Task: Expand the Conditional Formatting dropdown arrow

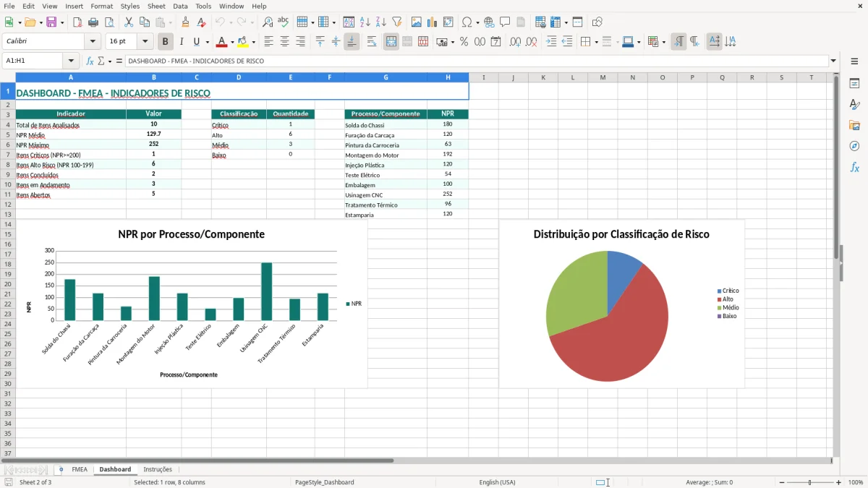Action: tap(663, 42)
